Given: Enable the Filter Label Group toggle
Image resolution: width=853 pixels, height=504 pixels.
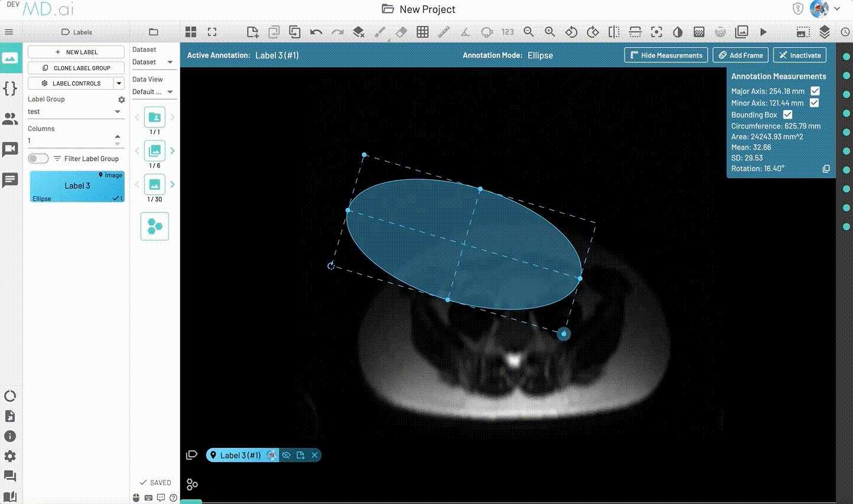Looking at the screenshot, I should pyautogui.click(x=38, y=158).
